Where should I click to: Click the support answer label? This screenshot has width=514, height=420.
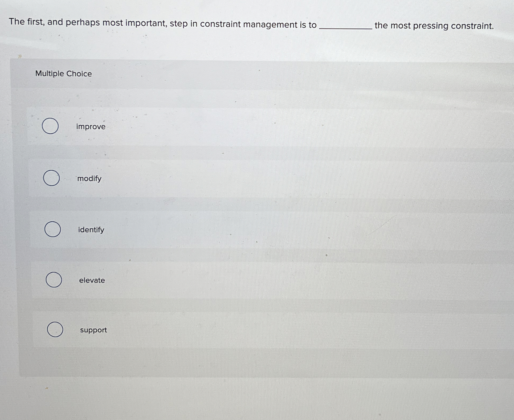[93, 330]
